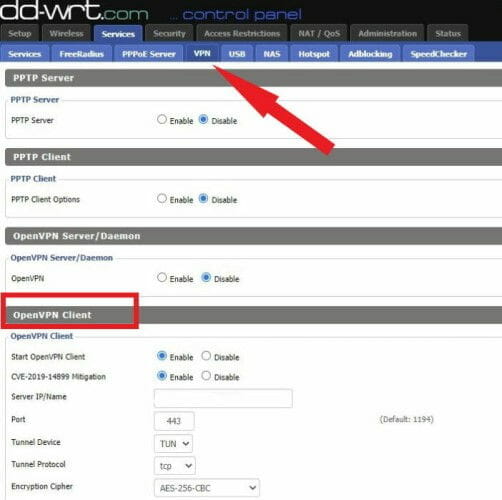Screen dimensions: 502x500
Task: Open the Status tab
Action: click(x=448, y=33)
